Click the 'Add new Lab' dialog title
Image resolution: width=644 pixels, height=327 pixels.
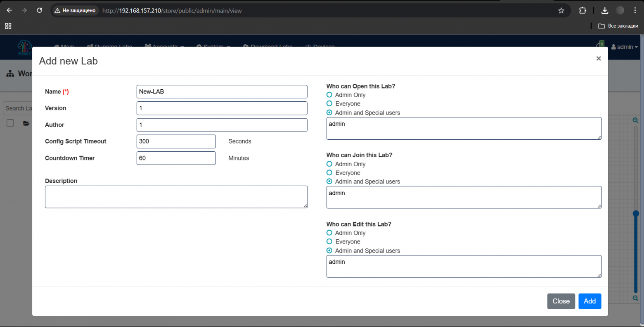[x=69, y=61]
